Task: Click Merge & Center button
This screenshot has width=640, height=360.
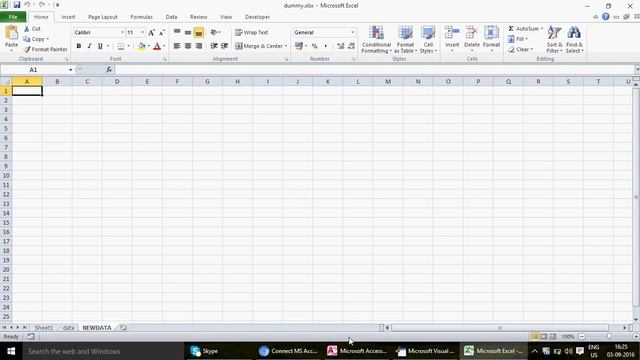Action: coord(259,46)
